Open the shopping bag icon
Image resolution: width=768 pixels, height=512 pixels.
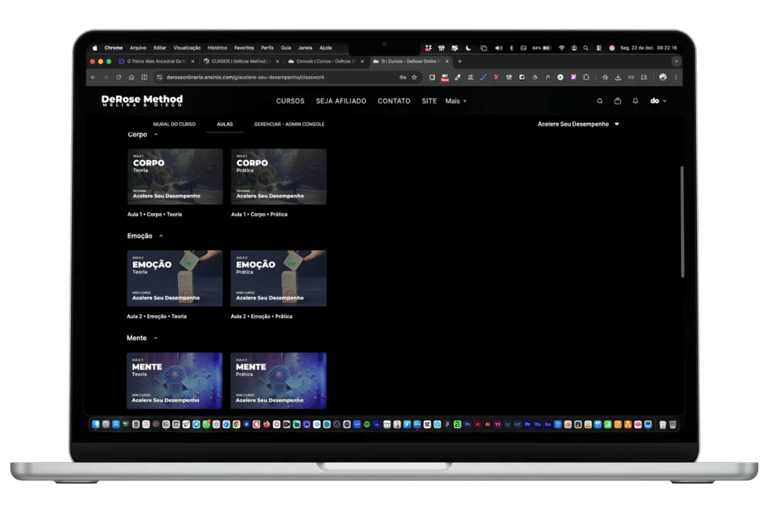pyautogui.click(x=618, y=101)
